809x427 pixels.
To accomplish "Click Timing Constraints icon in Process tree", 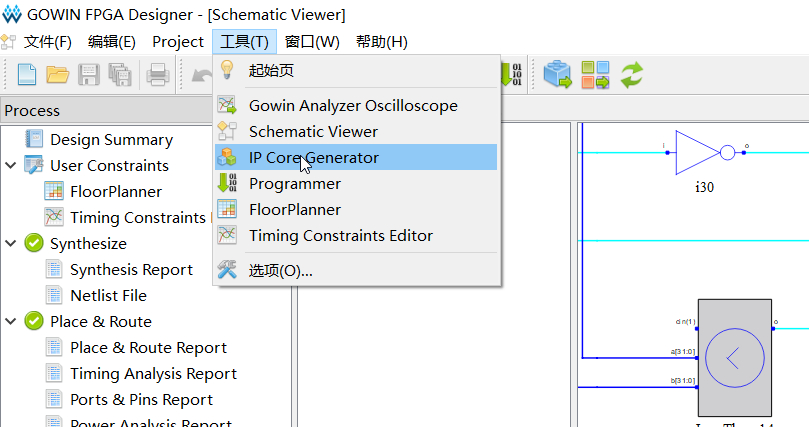I will (x=54, y=217).
